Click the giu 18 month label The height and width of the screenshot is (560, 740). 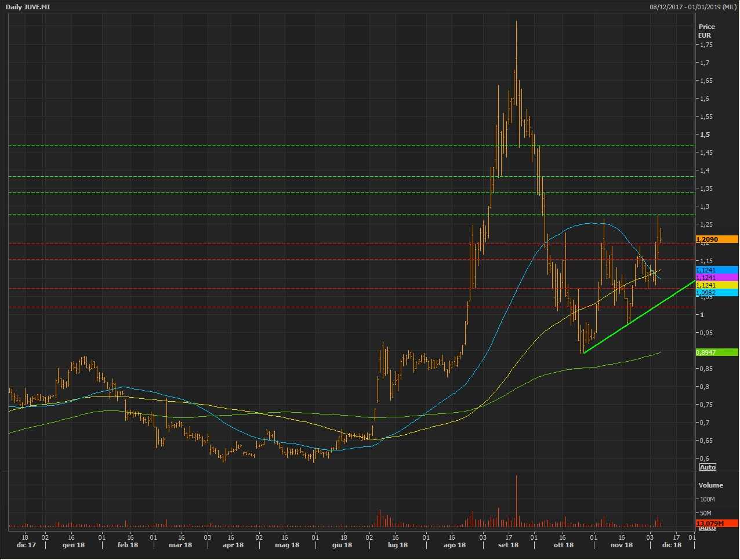point(342,545)
